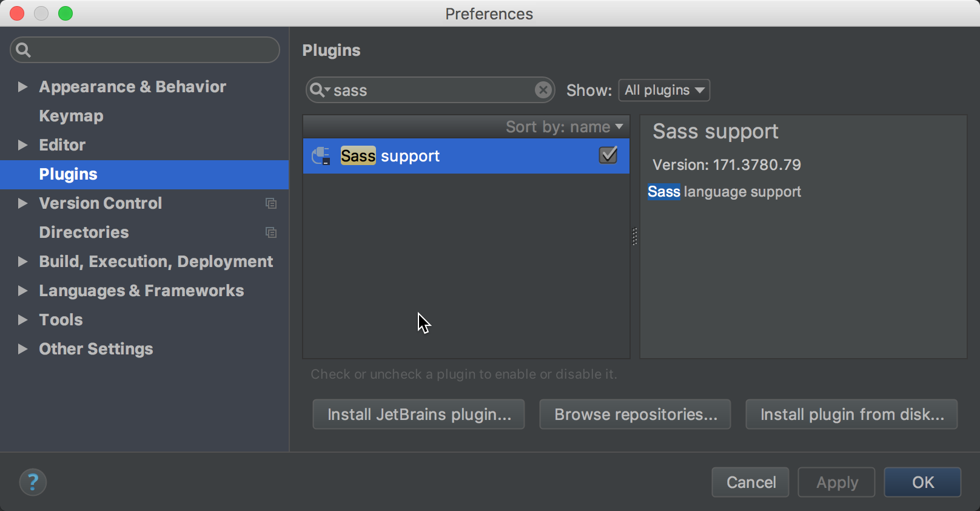Viewport: 980px width, 511px height.
Task: Click the settings search magnifier icon
Action: [23, 50]
